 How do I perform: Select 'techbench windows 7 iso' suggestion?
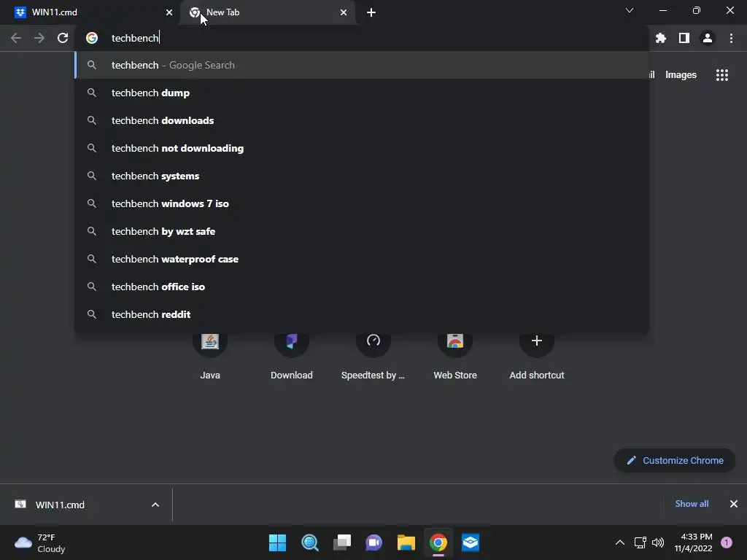pos(362,203)
